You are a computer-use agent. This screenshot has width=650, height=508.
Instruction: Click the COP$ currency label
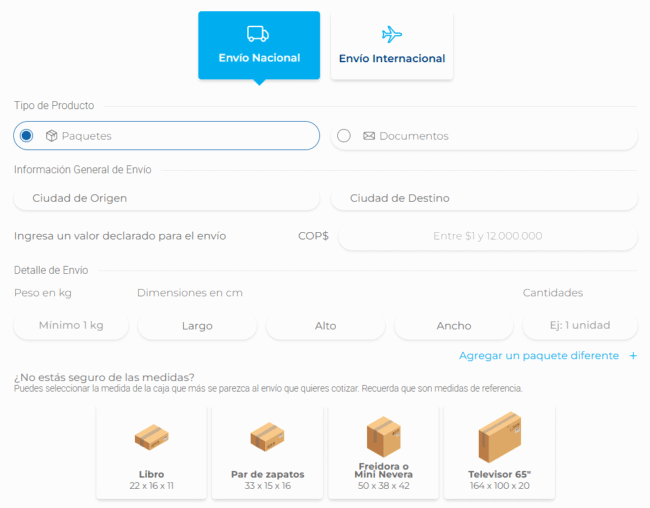point(313,236)
